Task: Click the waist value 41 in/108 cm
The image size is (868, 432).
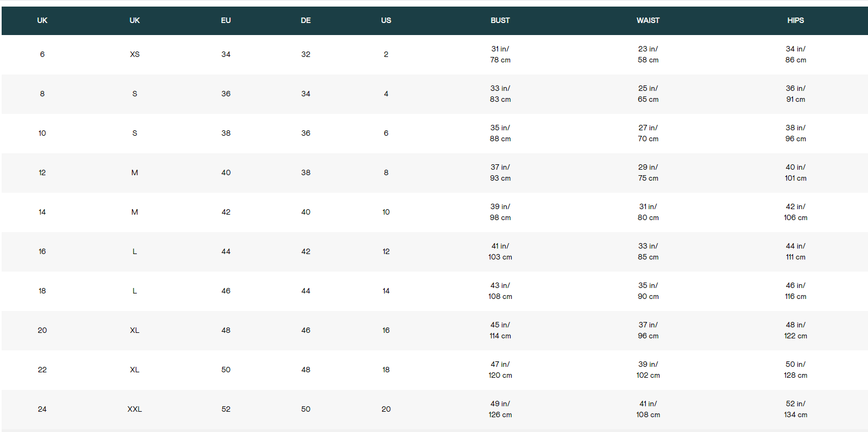Action: (x=647, y=409)
